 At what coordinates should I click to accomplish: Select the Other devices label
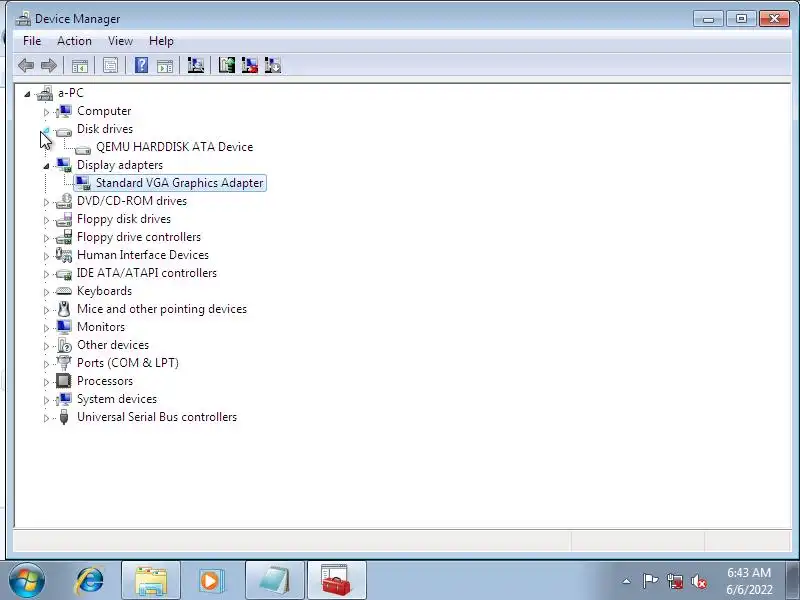click(113, 345)
